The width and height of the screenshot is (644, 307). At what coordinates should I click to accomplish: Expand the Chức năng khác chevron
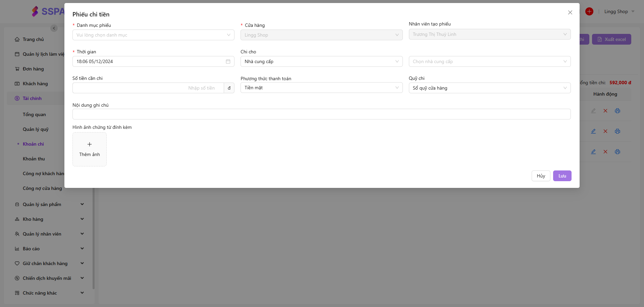[82, 293]
